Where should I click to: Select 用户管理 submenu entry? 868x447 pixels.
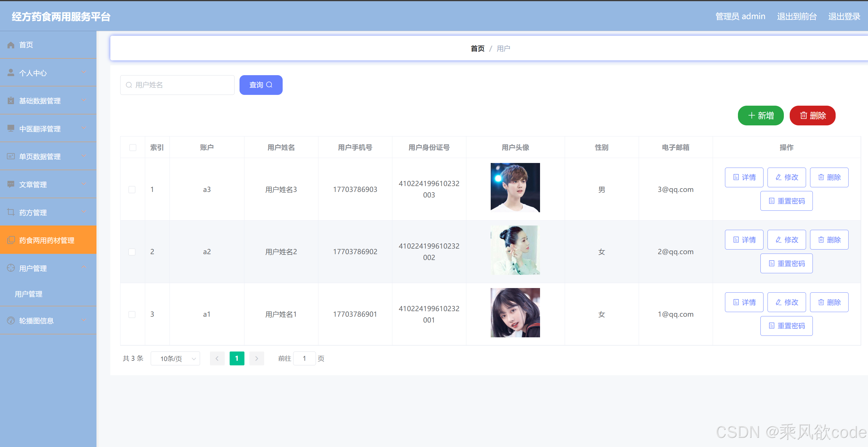click(x=29, y=294)
